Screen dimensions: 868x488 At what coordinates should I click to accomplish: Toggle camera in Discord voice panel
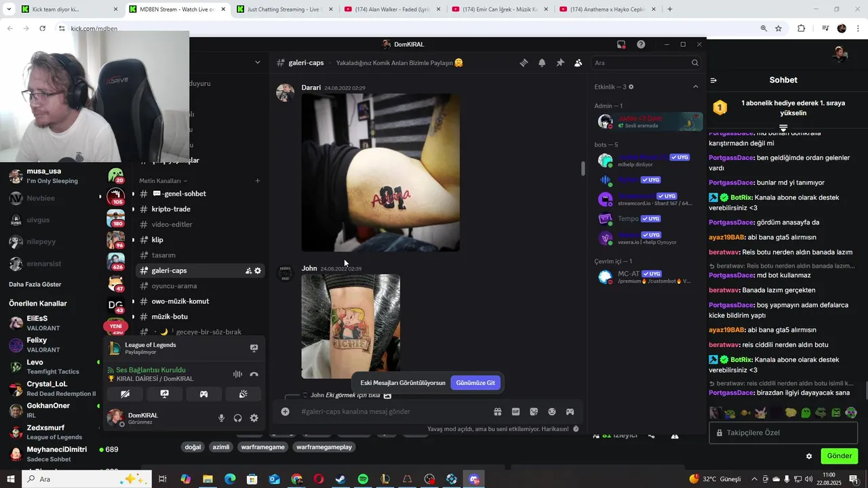click(x=125, y=394)
